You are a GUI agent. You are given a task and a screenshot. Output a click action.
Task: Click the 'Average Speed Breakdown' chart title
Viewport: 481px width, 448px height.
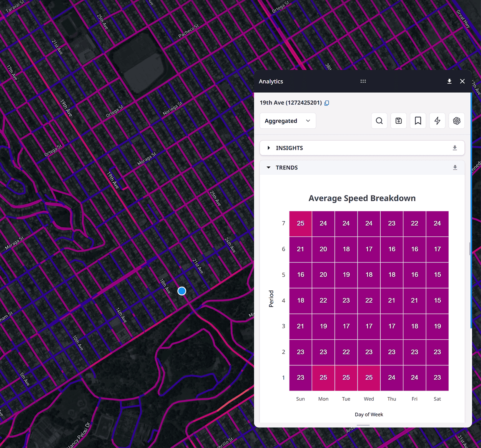coord(362,198)
